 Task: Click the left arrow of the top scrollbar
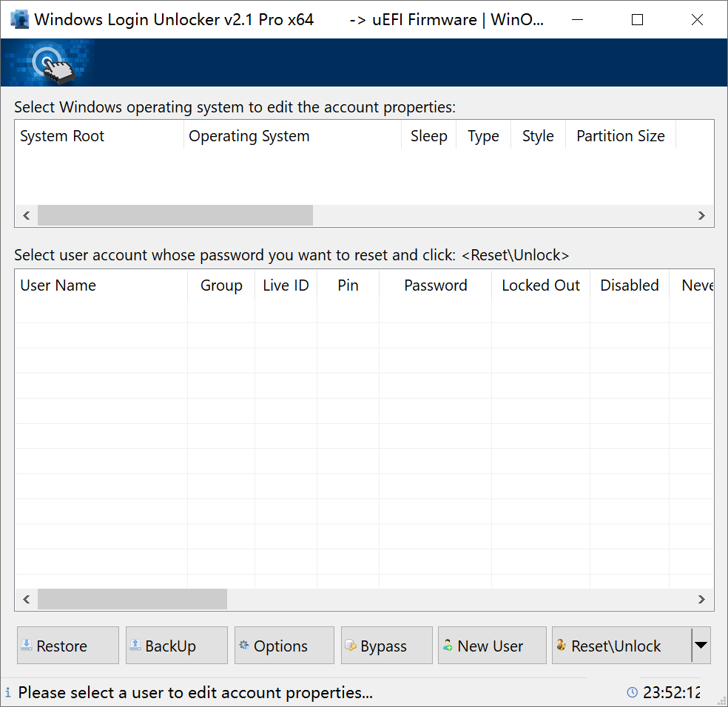tap(26, 215)
